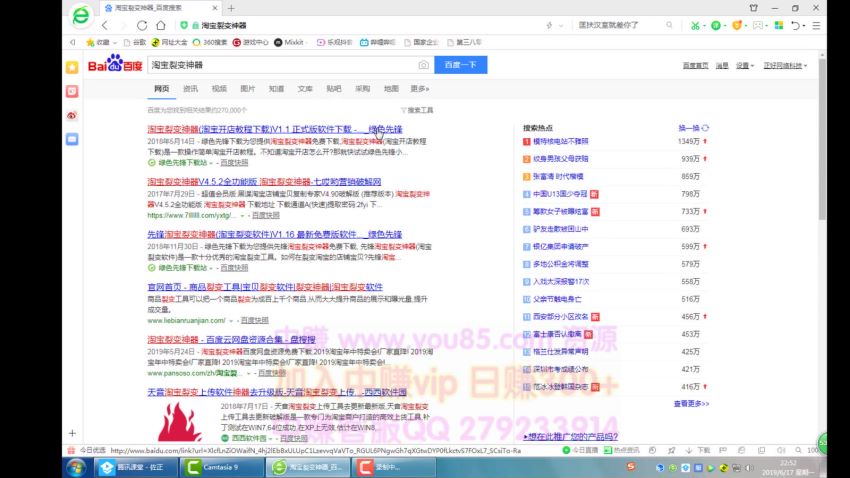Screen dimensions: 850x478
Task: Open Mixkit bookmark
Action: pyautogui.click(x=289, y=42)
